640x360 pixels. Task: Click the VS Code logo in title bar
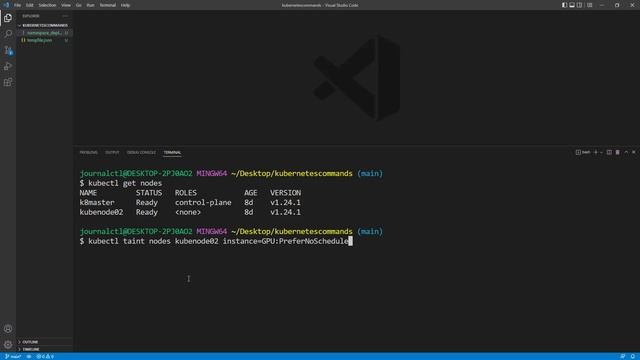coord(6,5)
